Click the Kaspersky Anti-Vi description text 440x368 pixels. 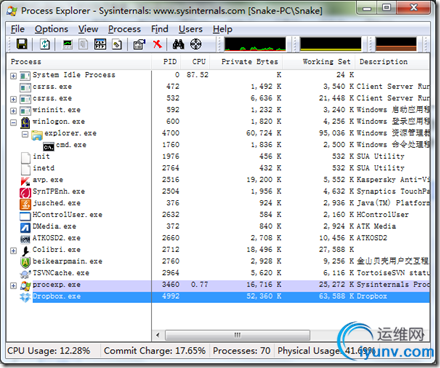tap(393, 180)
